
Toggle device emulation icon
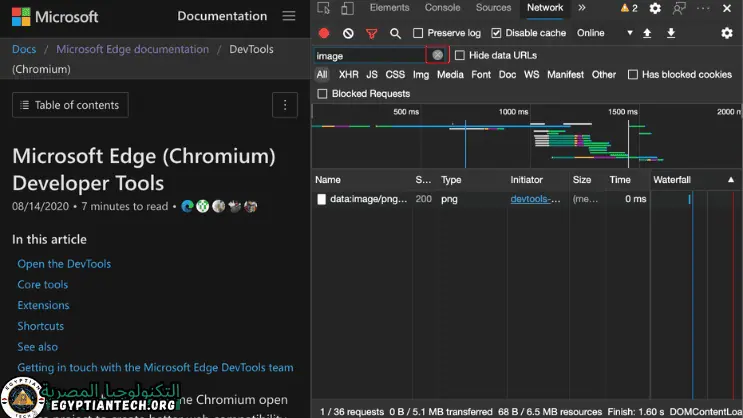(x=347, y=8)
